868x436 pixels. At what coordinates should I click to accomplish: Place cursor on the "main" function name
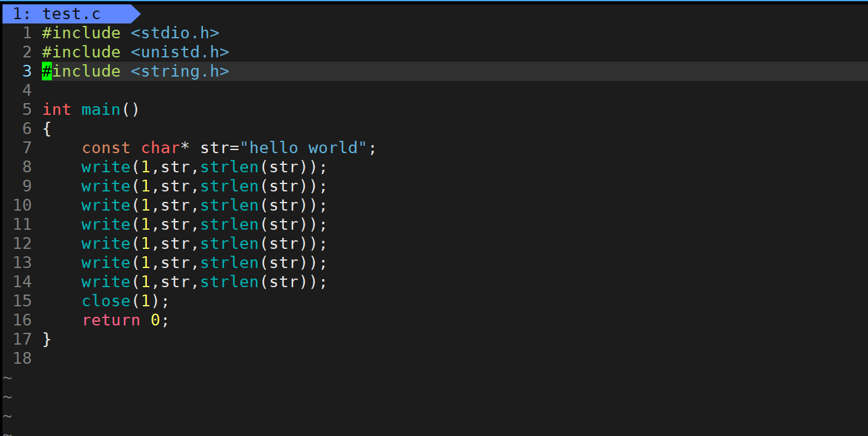pos(101,109)
